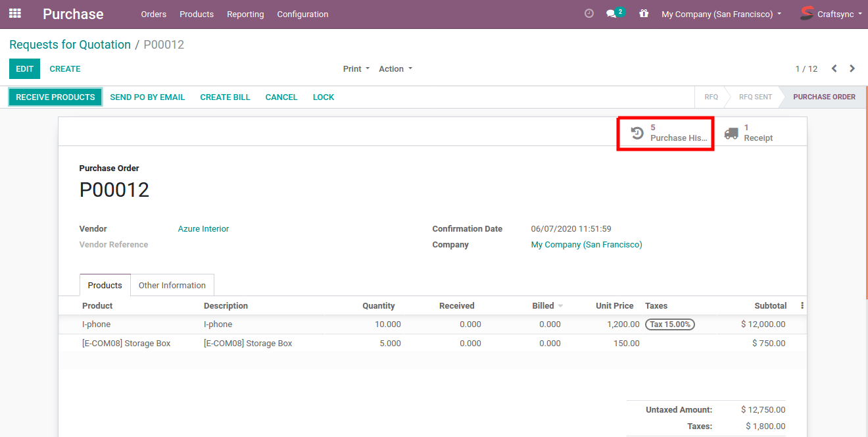Open the Receipt truck button
868x437 pixels.
750,133
